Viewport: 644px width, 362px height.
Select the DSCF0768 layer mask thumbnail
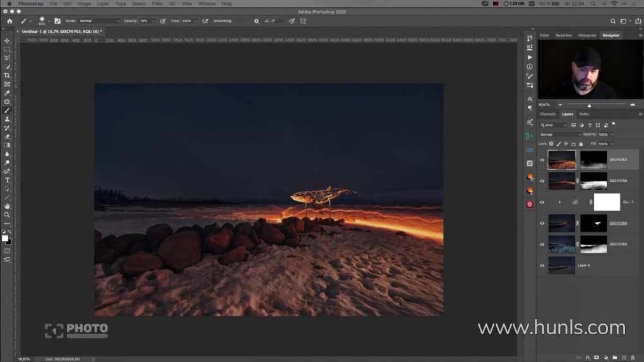tap(593, 181)
